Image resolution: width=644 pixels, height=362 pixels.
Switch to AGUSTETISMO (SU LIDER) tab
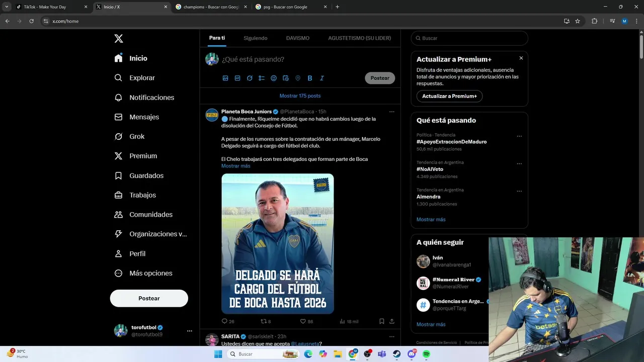pyautogui.click(x=359, y=38)
